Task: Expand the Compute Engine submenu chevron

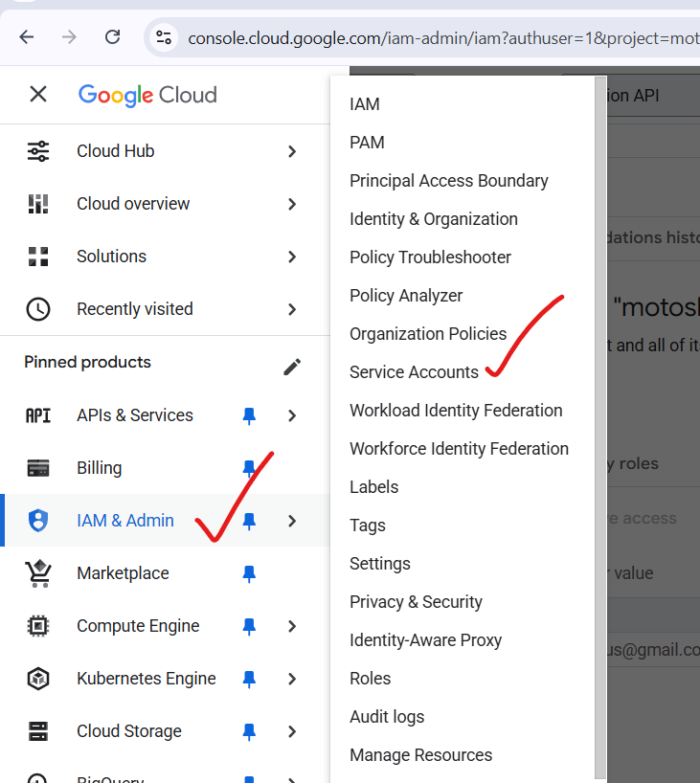Action: tap(292, 626)
